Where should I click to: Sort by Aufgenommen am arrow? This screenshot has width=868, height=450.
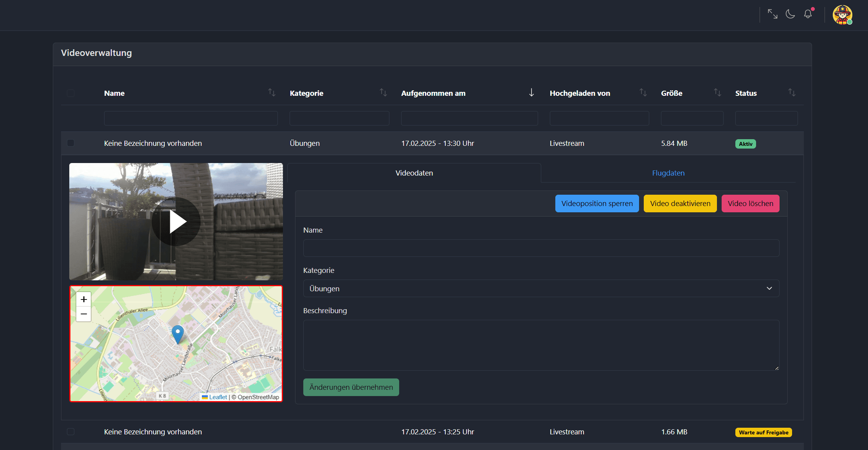pyautogui.click(x=531, y=93)
